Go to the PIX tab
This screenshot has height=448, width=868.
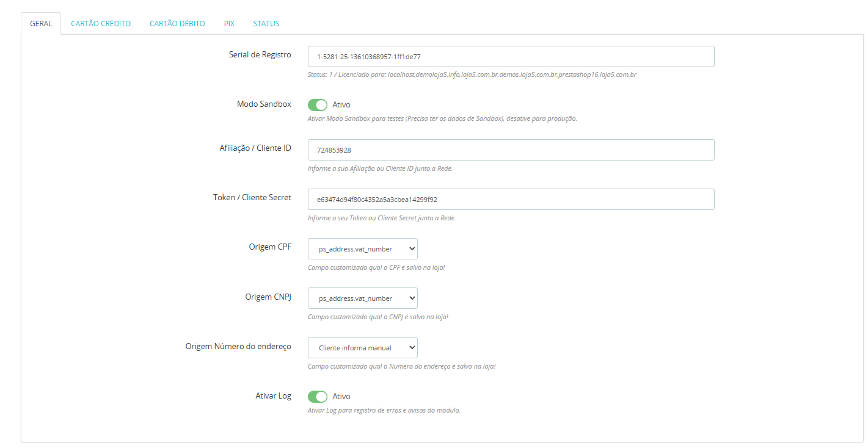coord(229,24)
